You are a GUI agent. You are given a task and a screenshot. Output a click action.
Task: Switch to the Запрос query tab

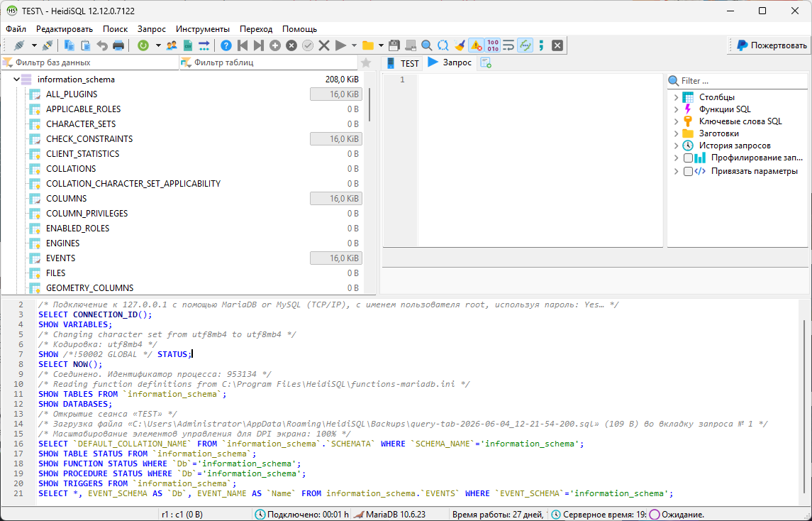(x=450, y=62)
